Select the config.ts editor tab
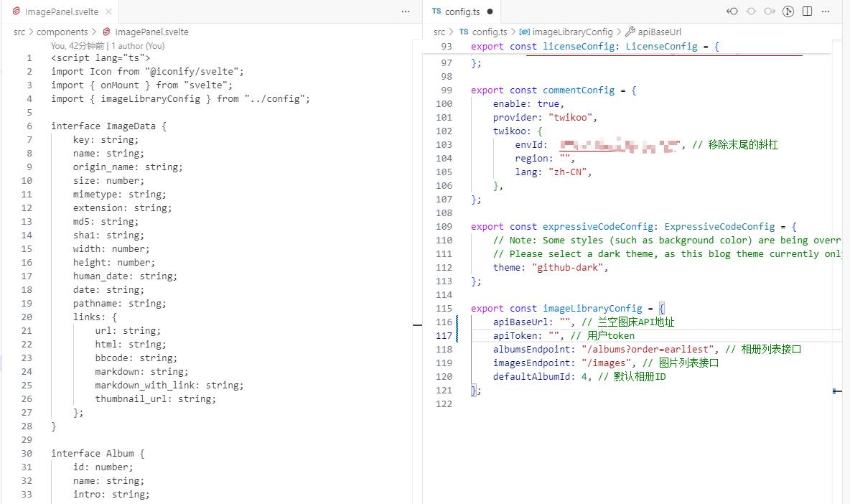Image resolution: width=850 pixels, height=504 pixels. point(462,11)
